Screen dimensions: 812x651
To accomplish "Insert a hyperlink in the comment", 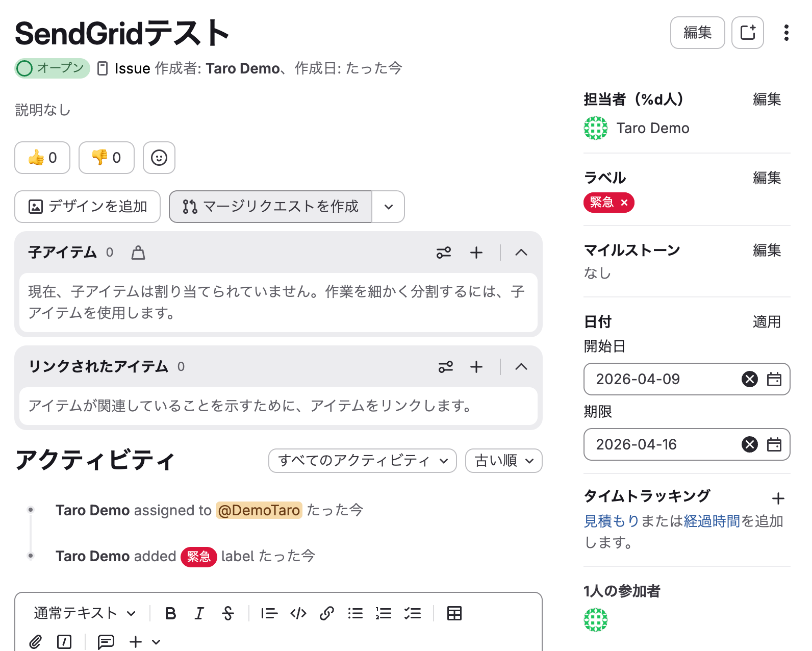I will (327, 613).
